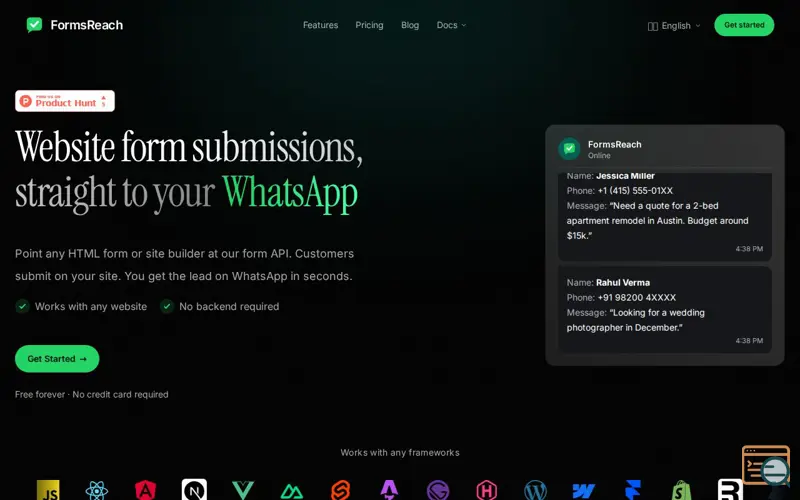Click the check icon beside Works with any website
Viewport: 800px width, 500px height.
pyautogui.click(x=22, y=306)
